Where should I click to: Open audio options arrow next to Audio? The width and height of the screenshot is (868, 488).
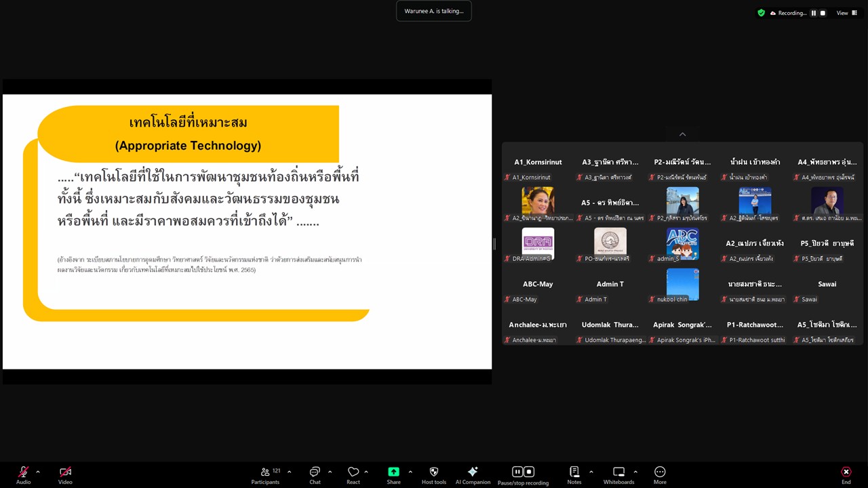coord(38,472)
